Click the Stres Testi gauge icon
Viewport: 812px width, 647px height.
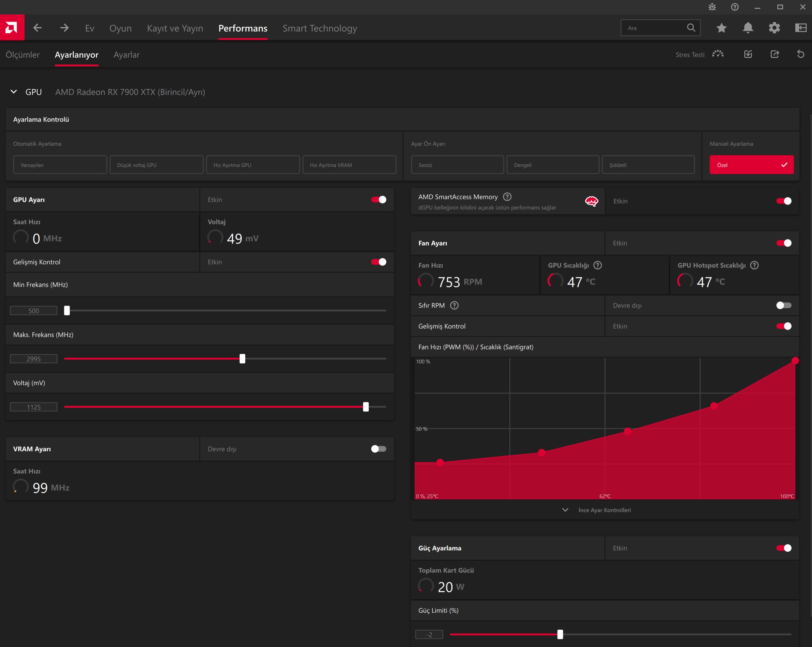point(718,54)
